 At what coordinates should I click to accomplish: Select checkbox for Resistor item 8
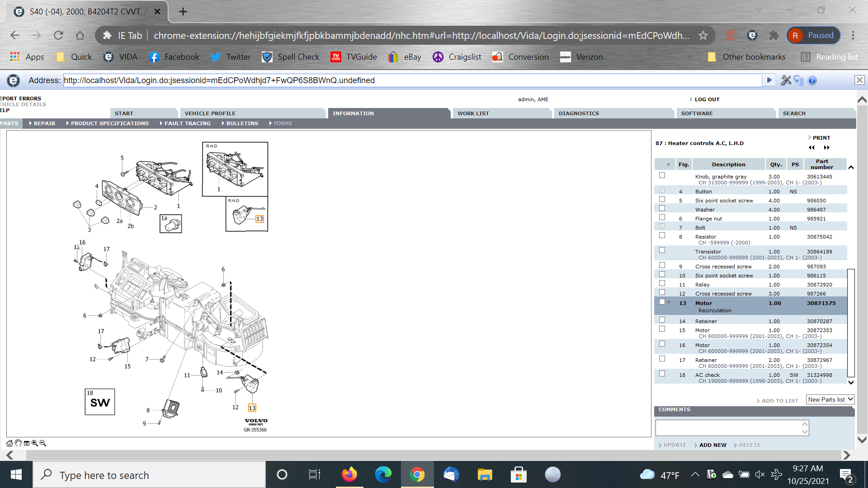click(x=662, y=235)
